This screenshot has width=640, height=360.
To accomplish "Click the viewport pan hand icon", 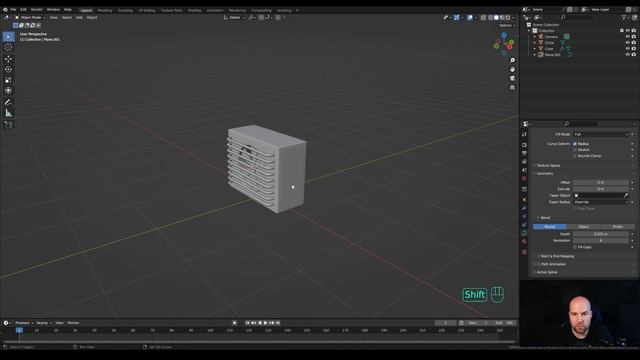I will (512, 69).
